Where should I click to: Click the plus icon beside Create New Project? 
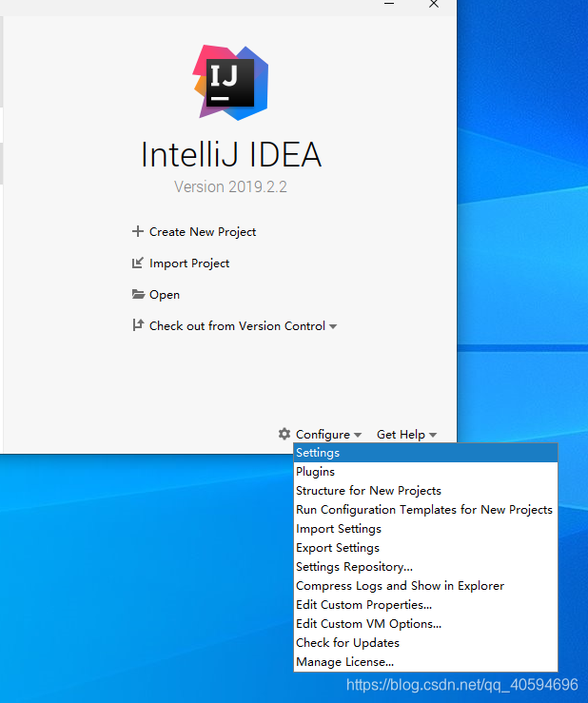click(x=138, y=231)
